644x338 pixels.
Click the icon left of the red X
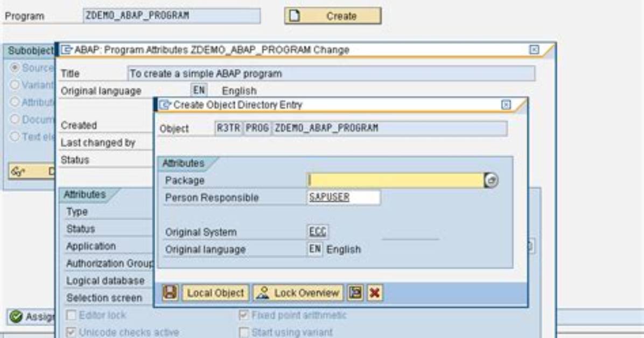(355, 293)
